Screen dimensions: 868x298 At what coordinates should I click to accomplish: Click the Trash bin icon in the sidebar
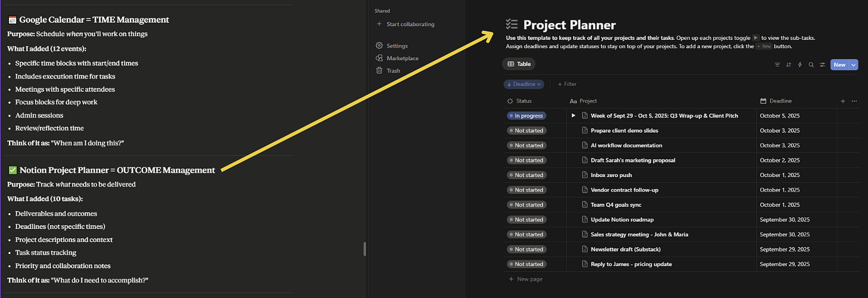[379, 70]
